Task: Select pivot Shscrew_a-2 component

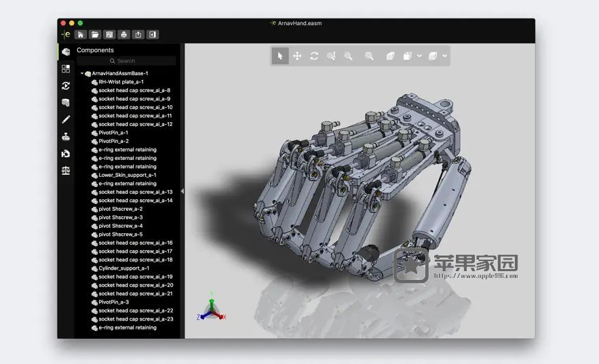Action: pos(121,209)
